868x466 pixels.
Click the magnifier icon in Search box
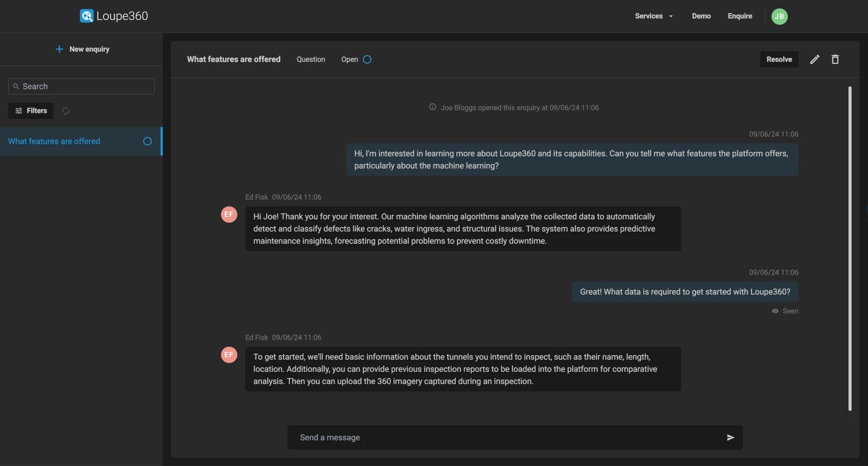[16, 86]
